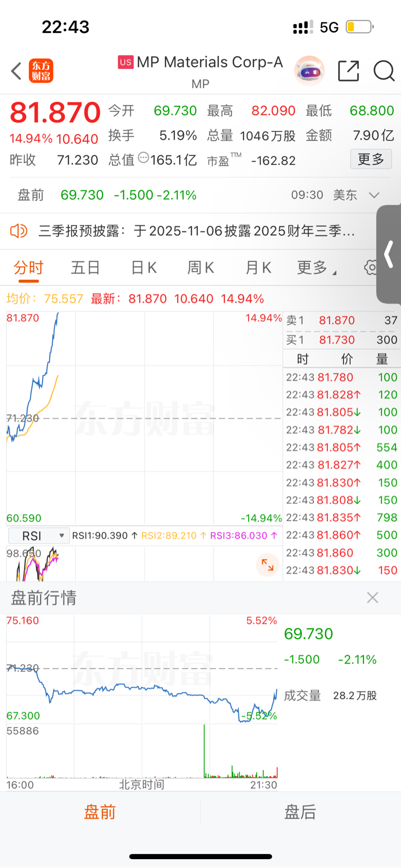Expand the 盘前 quote row chevron

coord(374,195)
